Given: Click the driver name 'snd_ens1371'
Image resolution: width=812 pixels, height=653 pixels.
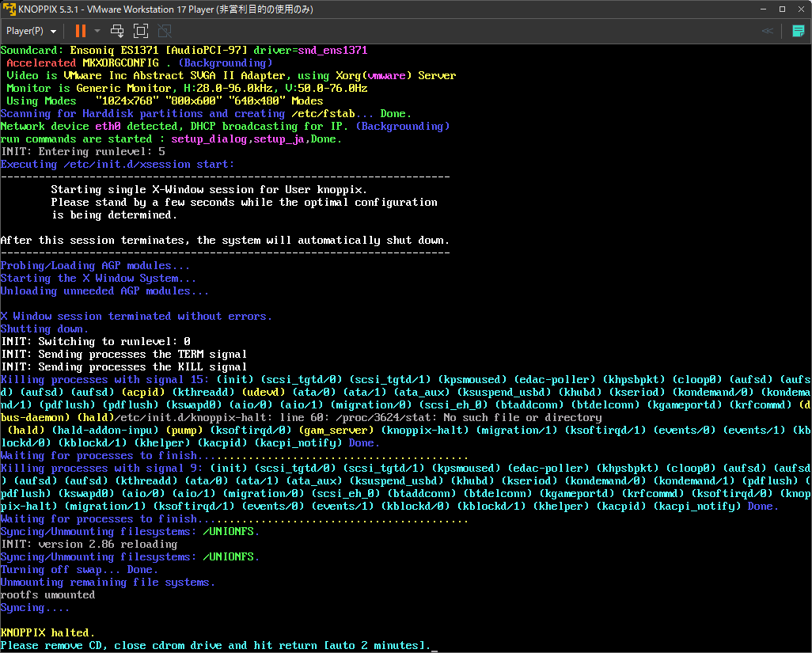Looking at the screenshot, I should click(332, 50).
